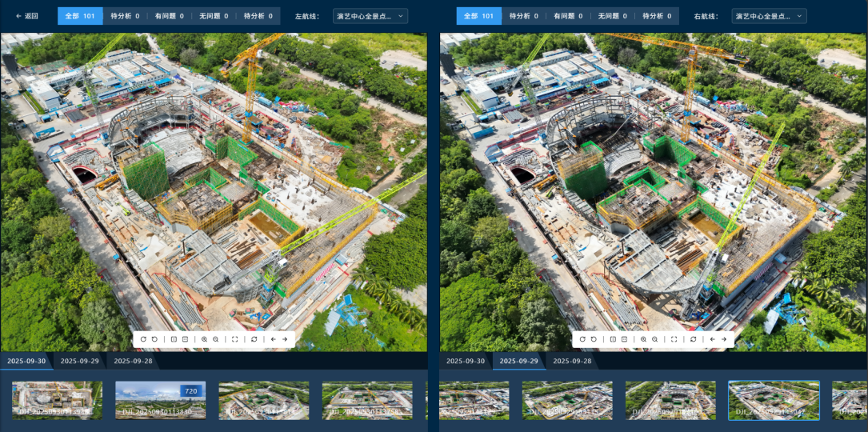868x432 pixels.
Task: Click the sync refresh icon on right toolbar
Action: (x=694, y=339)
